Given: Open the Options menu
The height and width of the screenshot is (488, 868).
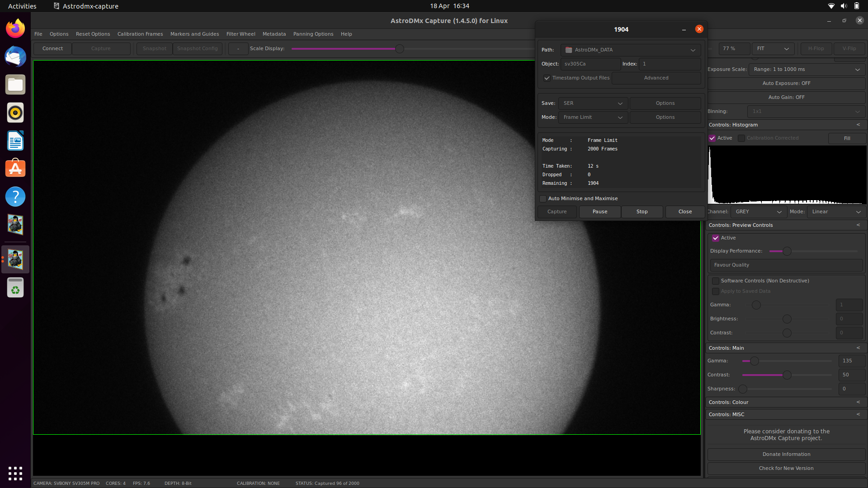Looking at the screenshot, I should click(59, 34).
